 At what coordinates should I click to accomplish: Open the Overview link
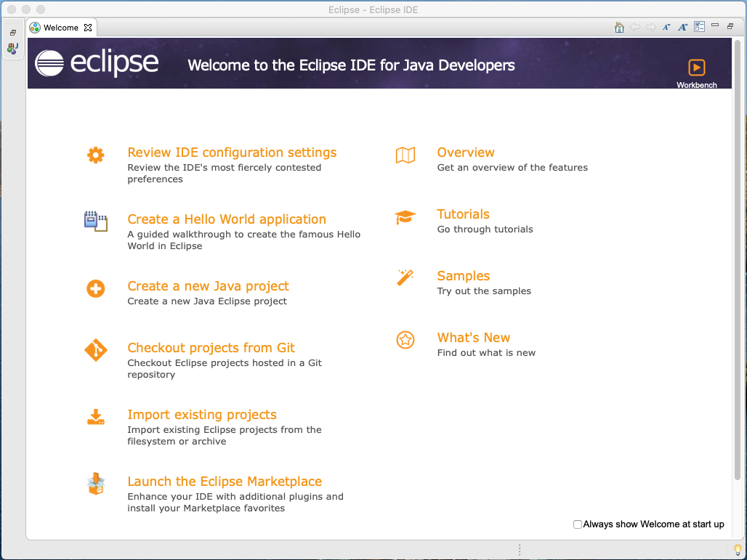coord(466,153)
